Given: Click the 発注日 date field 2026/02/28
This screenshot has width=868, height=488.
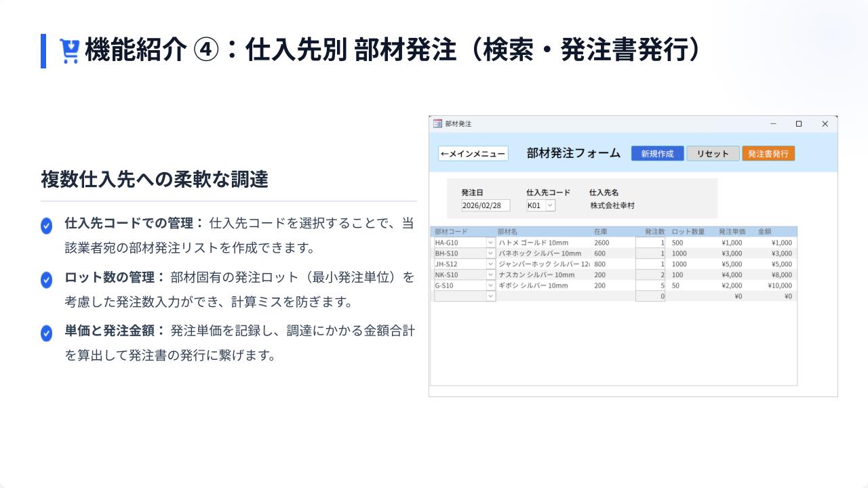Looking at the screenshot, I should pyautogui.click(x=485, y=205).
